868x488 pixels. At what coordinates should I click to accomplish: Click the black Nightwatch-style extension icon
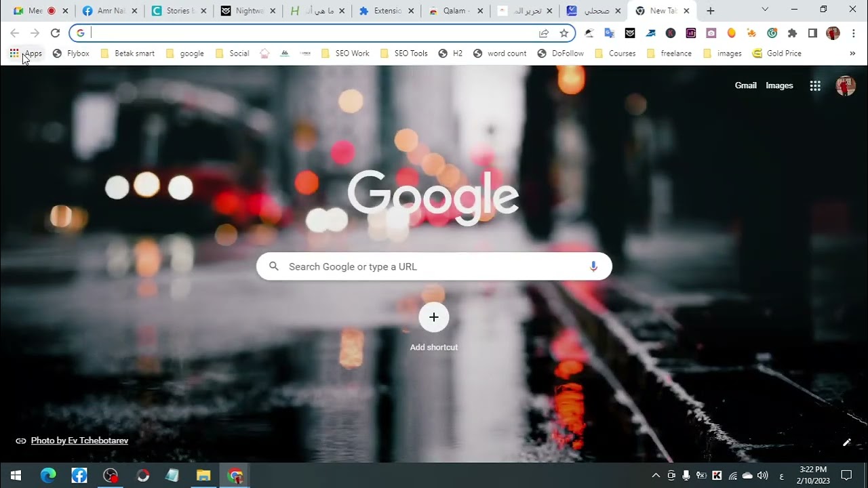tap(630, 33)
